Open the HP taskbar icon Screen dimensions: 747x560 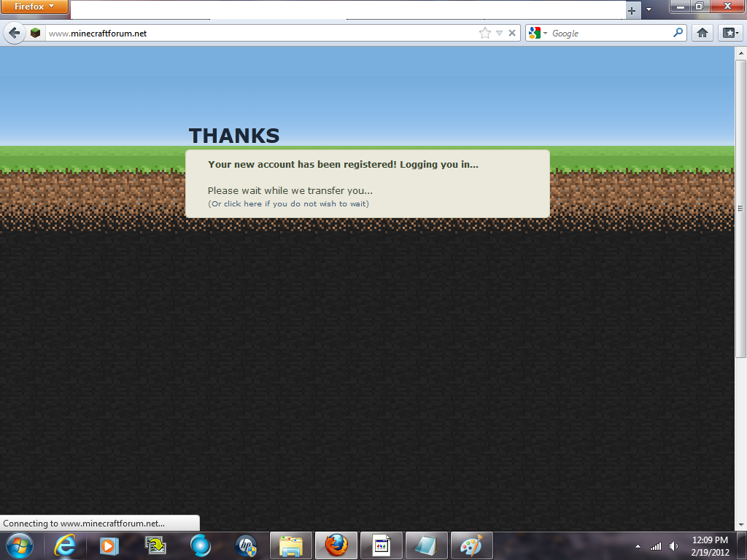[246, 545]
